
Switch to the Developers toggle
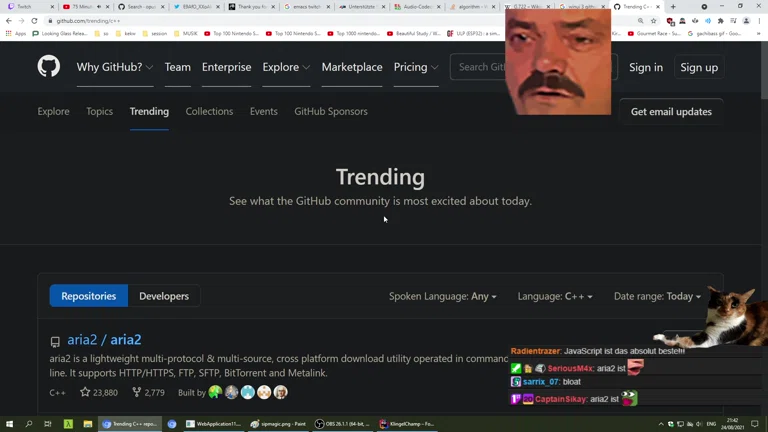tap(164, 296)
